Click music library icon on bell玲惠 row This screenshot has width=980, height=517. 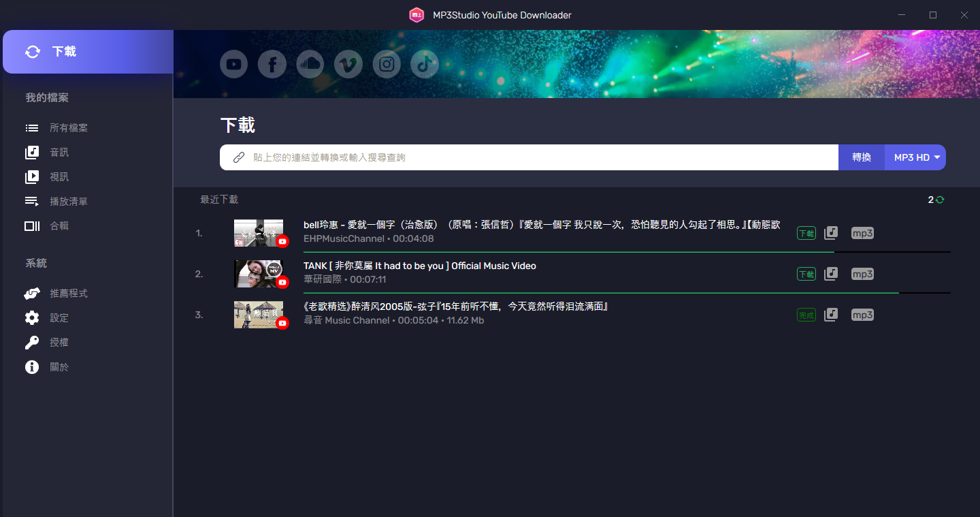(831, 233)
